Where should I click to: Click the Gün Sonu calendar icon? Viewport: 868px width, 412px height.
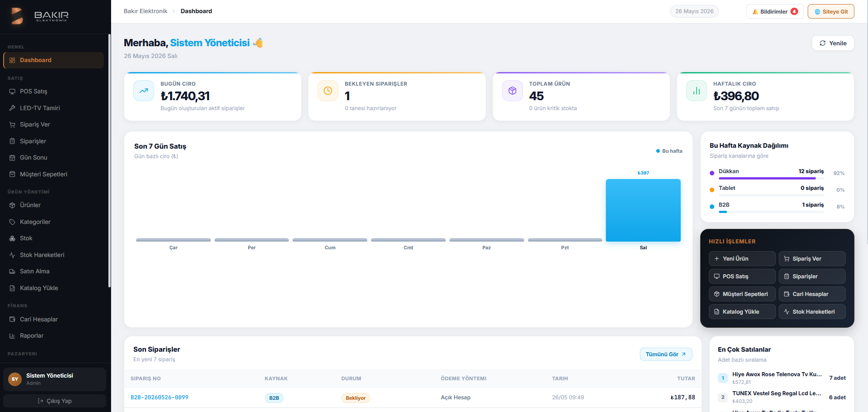[12, 158]
